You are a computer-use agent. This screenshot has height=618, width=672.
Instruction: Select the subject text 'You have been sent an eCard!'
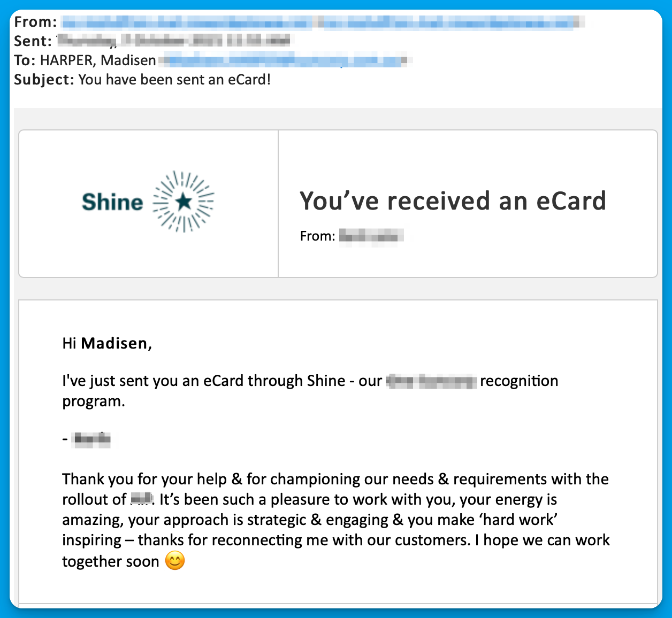tap(174, 80)
